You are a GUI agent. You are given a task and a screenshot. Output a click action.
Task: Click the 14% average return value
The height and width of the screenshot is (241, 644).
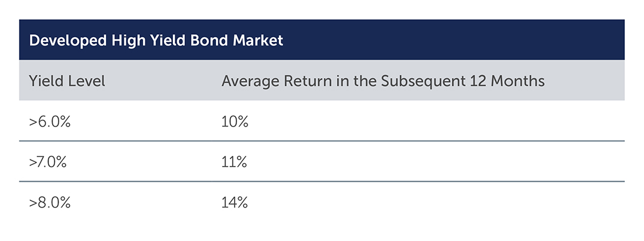(235, 203)
